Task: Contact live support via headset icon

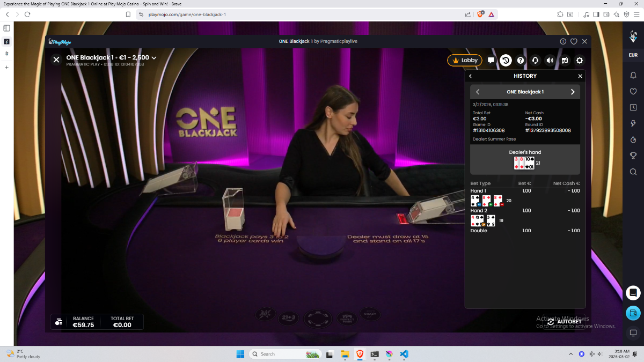Action: pyautogui.click(x=535, y=61)
